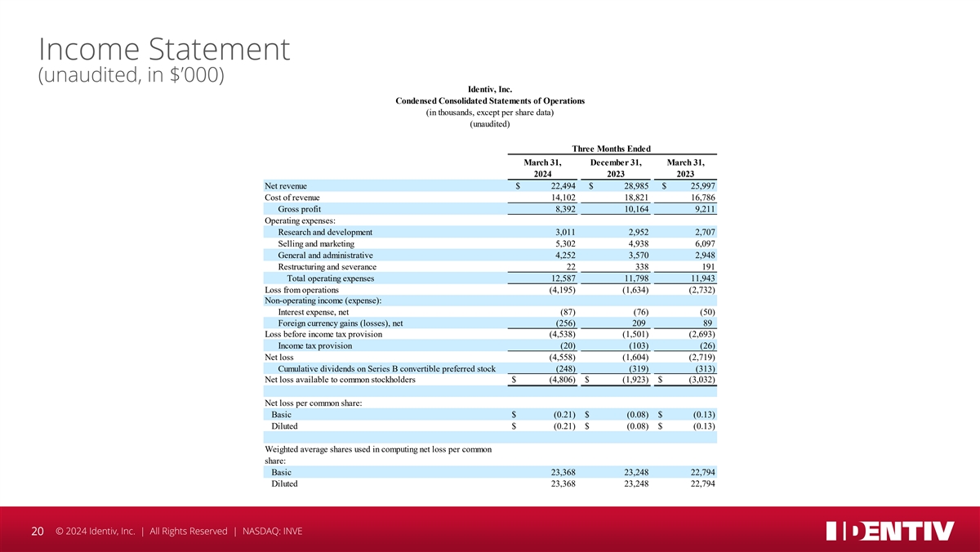
Task: Select the 'Three Months Ended' column header
Action: [612, 148]
